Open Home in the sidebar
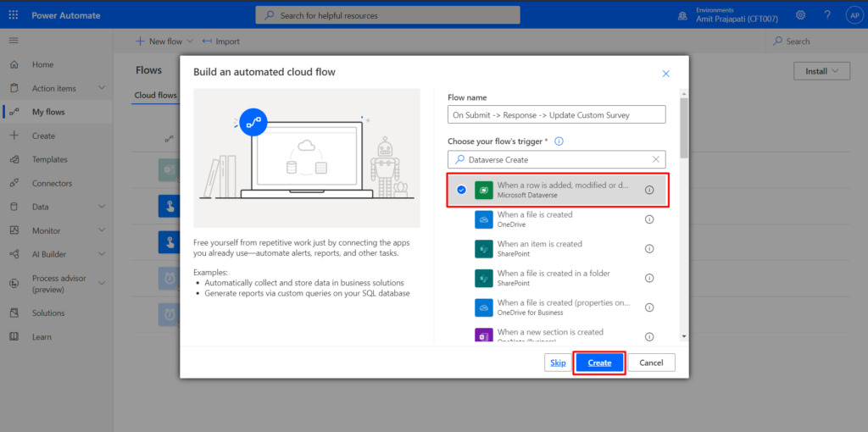Screen dimensions: 868x432 point(42,64)
